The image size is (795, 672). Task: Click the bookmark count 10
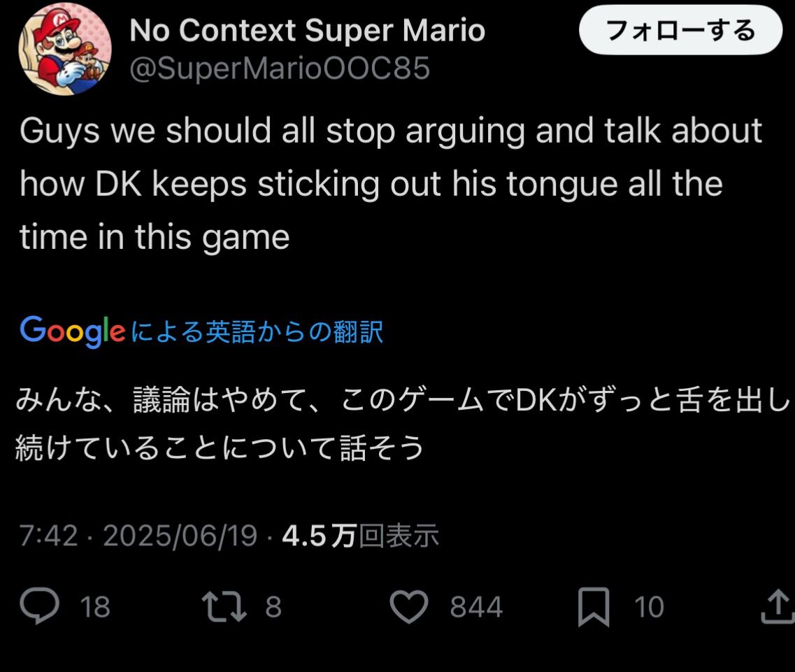[649, 607]
